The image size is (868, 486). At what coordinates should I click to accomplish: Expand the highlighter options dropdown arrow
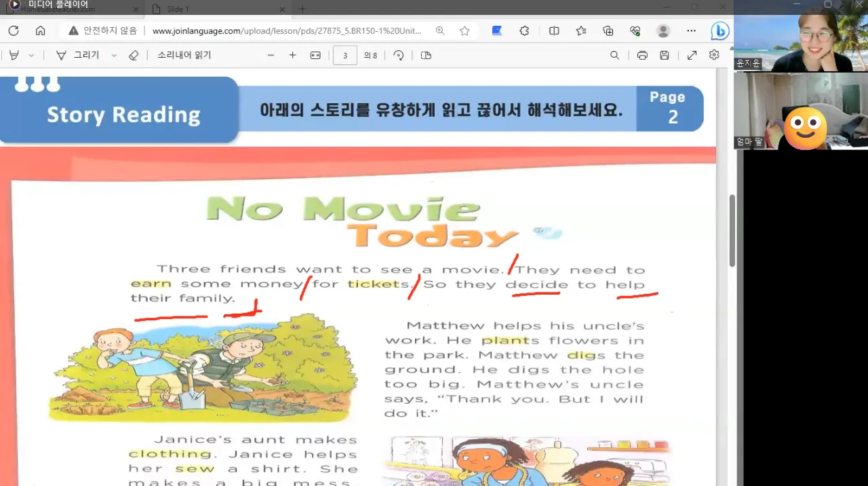tap(31, 56)
